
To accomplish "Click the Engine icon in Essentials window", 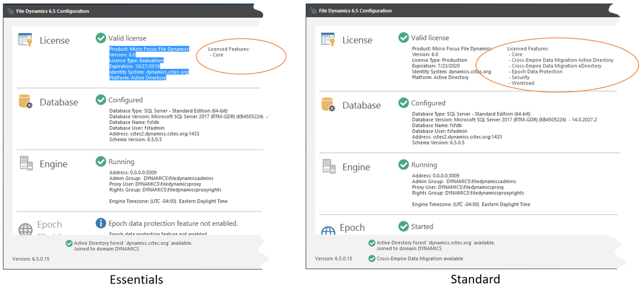I will 25,163.
